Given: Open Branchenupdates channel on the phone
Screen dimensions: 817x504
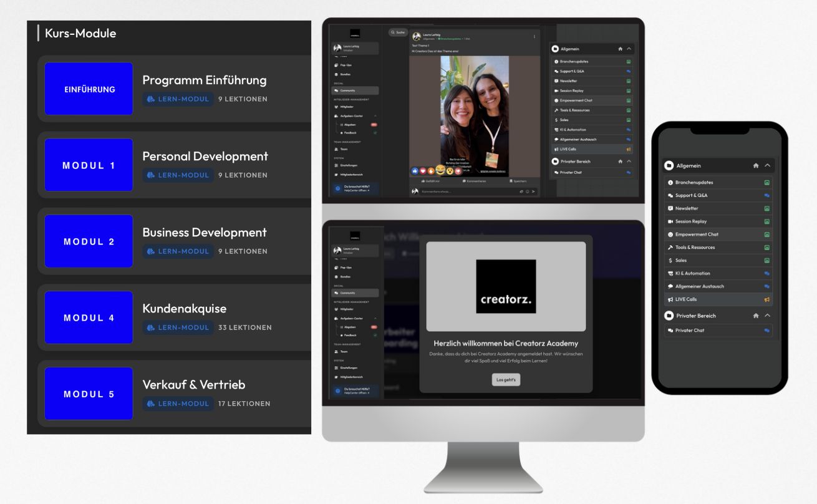Looking at the screenshot, I should (718, 183).
